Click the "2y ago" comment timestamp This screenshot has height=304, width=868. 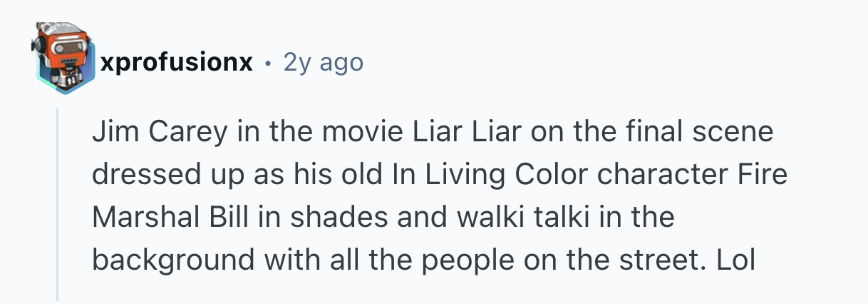pos(323,63)
